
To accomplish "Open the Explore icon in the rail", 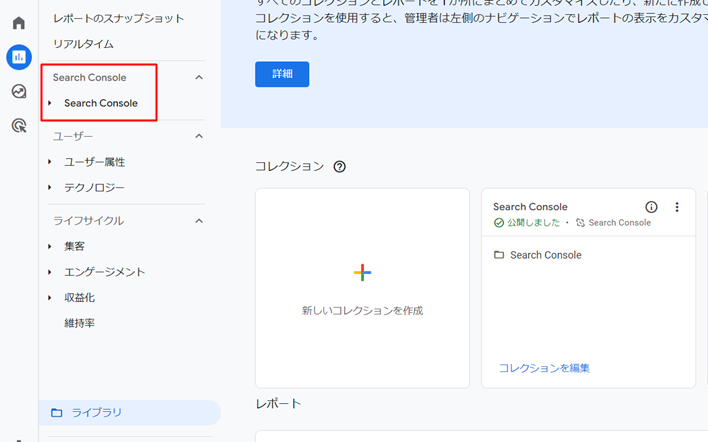I will [19, 91].
